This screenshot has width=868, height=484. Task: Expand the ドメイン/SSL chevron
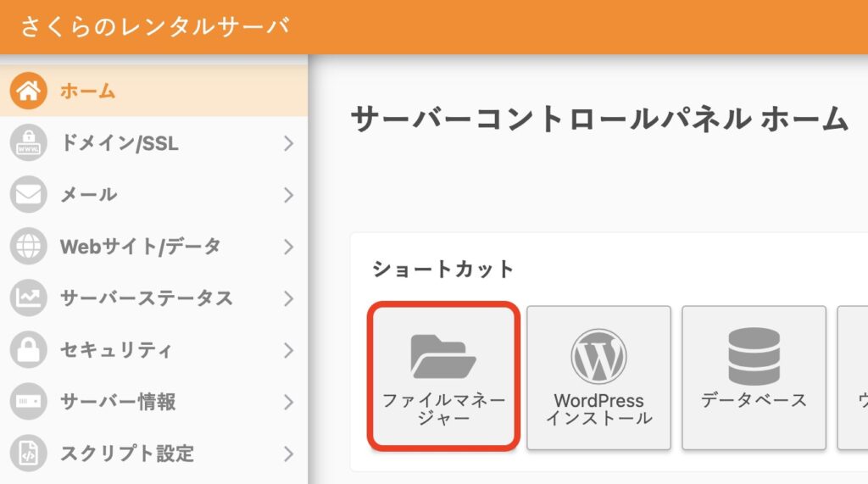tap(288, 143)
